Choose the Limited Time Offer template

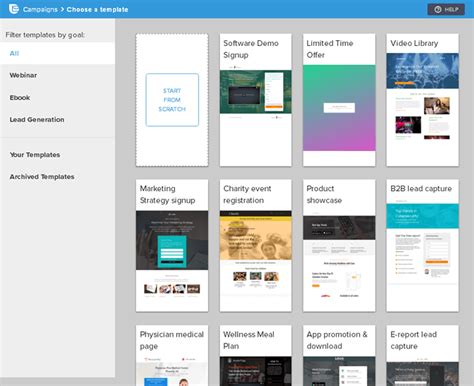[339, 100]
